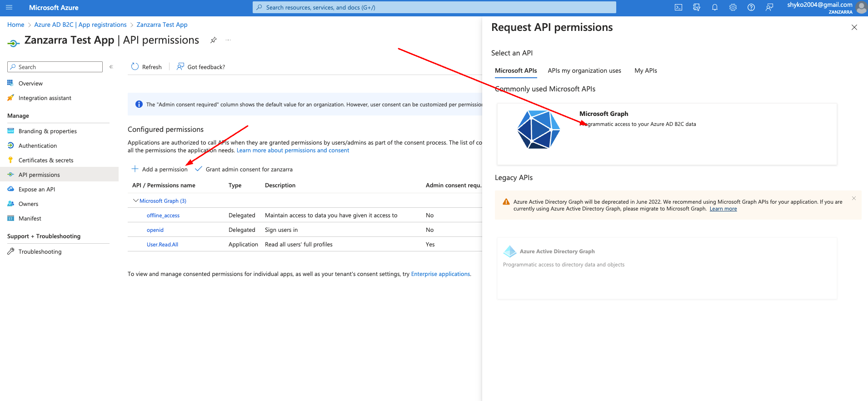Switch to APIs my organization uses tab

(x=584, y=70)
